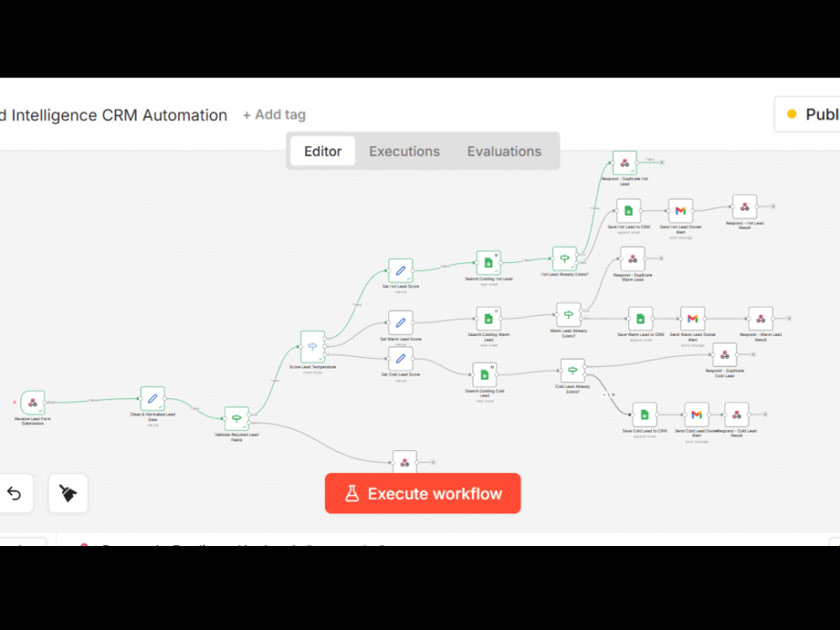
Task: Open the Send Cold Lead Owner Alert Gmail node
Action: 696,415
